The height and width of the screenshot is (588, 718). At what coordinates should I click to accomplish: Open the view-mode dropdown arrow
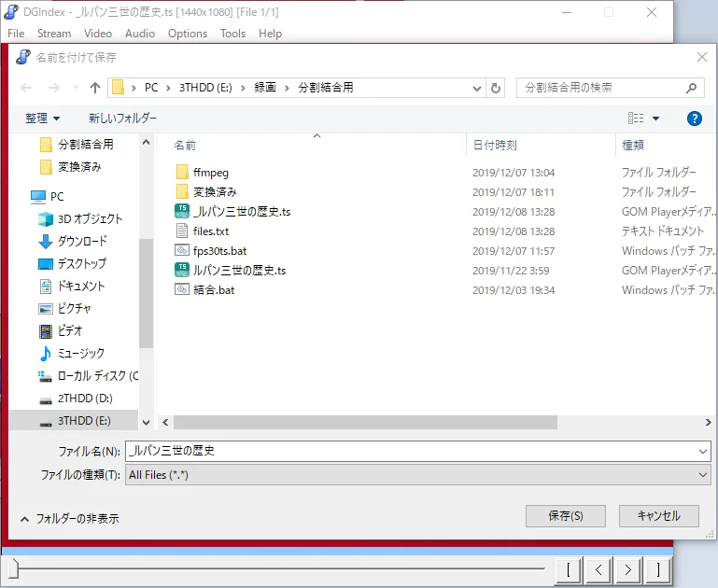pyautogui.click(x=655, y=119)
